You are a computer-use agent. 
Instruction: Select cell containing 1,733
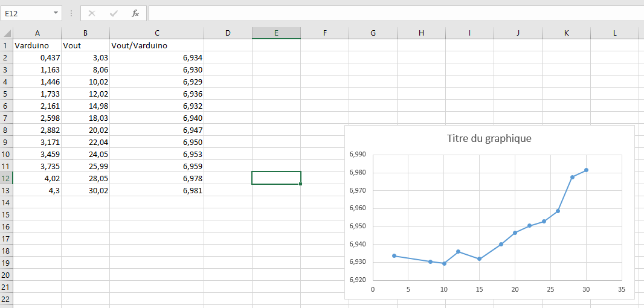37,94
